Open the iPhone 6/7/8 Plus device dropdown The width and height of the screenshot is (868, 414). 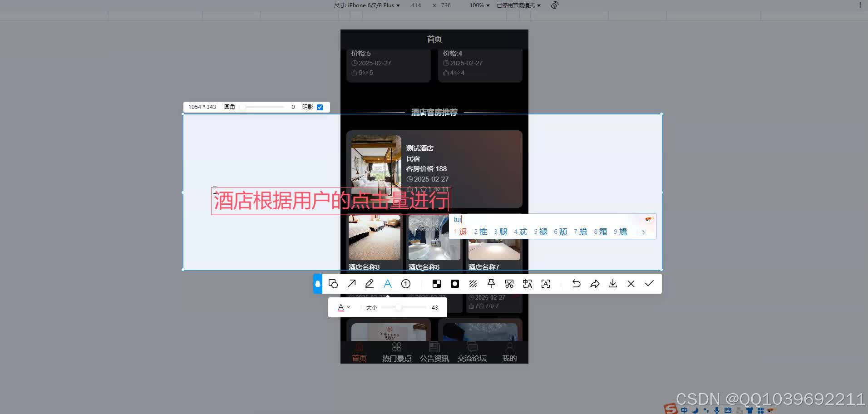372,5
